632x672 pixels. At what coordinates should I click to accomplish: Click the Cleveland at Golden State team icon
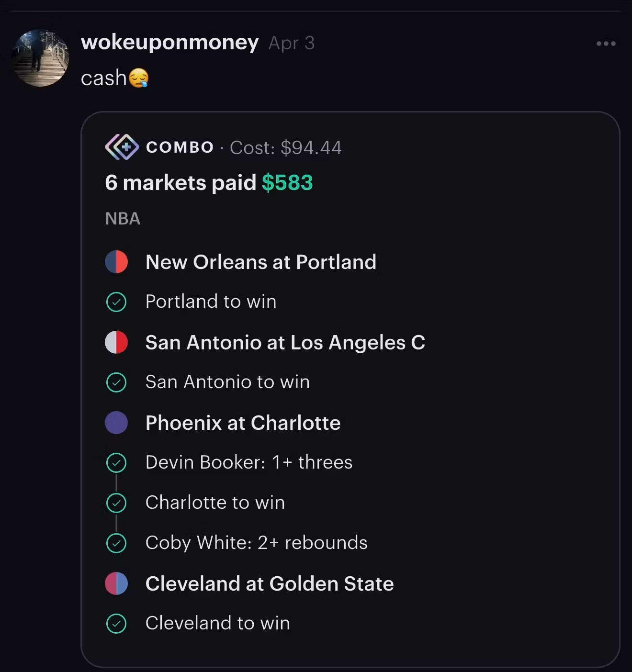click(x=116, y=583)
